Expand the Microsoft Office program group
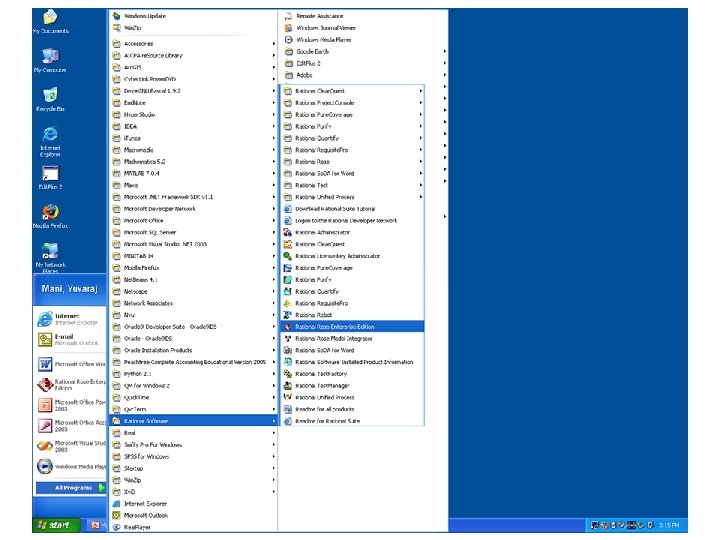This screenshot has width=720, height=540. pyautogui.click(x=193, y=221)
